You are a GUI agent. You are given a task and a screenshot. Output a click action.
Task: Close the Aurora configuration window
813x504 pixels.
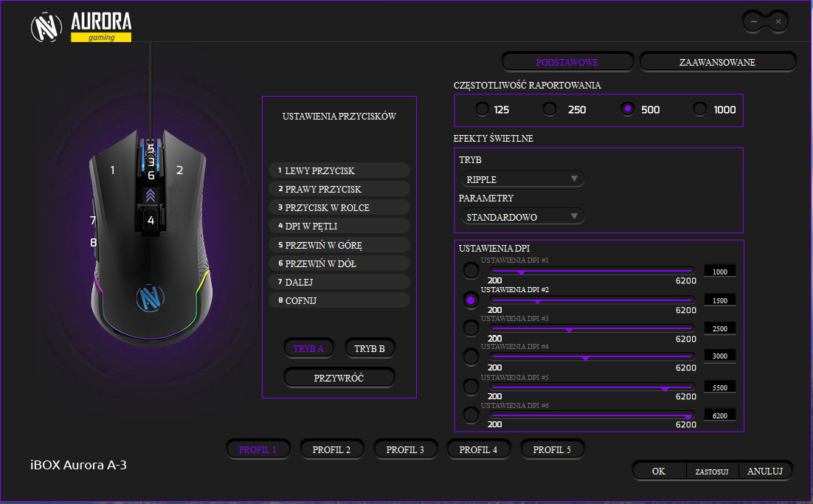coord(778,21)
